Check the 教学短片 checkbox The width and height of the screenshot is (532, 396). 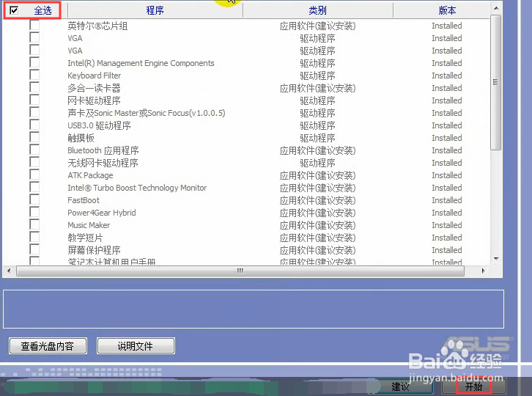click(x=34, y=237)
